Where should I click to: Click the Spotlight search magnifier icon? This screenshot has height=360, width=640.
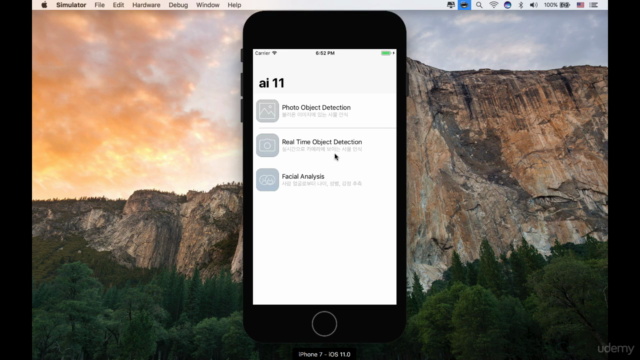pos(479,5)
